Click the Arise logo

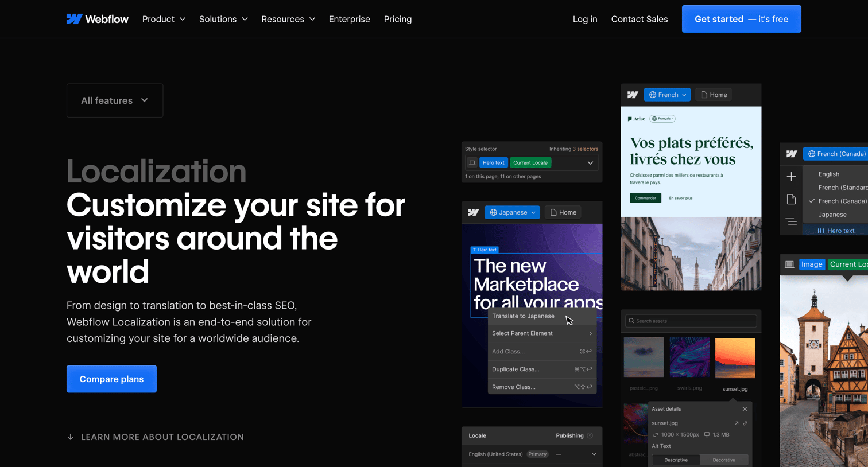coord(636,119)
